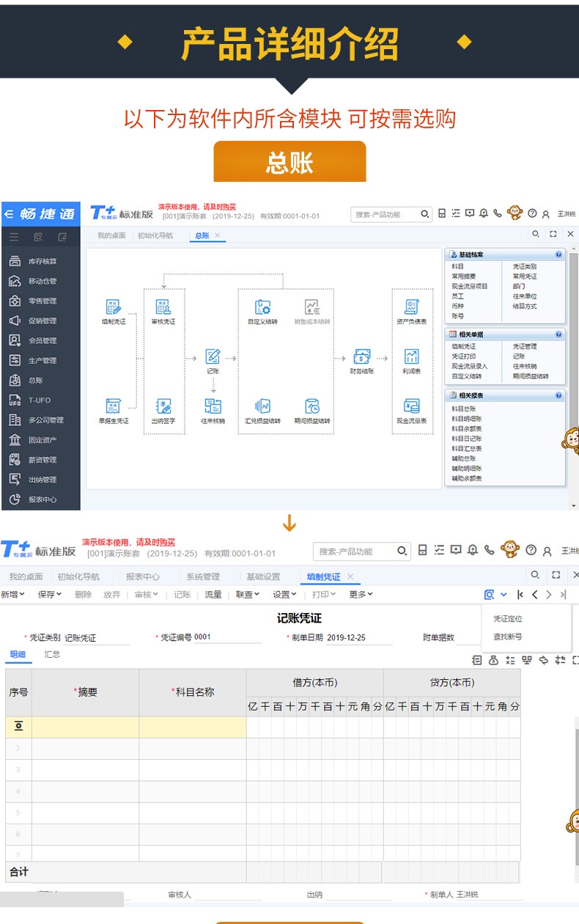Open 报表中心 sidebar module
The width and height of the screenshot is (579, 924).
(40, 499)
